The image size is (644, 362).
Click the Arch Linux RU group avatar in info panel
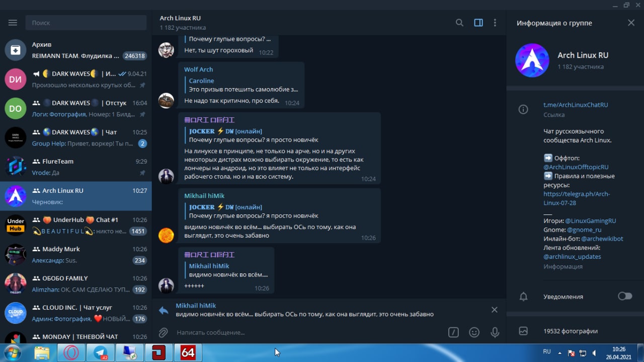532,60
